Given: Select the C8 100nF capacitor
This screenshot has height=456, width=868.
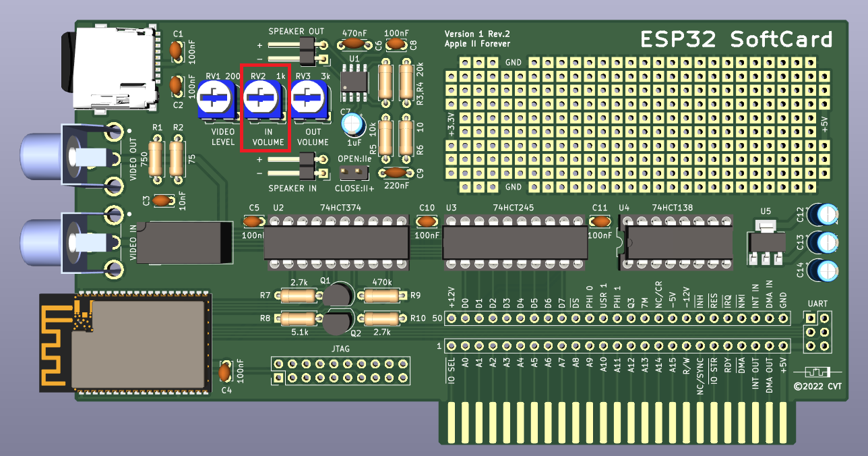Looking at the screenshot, I should point(397,44).
